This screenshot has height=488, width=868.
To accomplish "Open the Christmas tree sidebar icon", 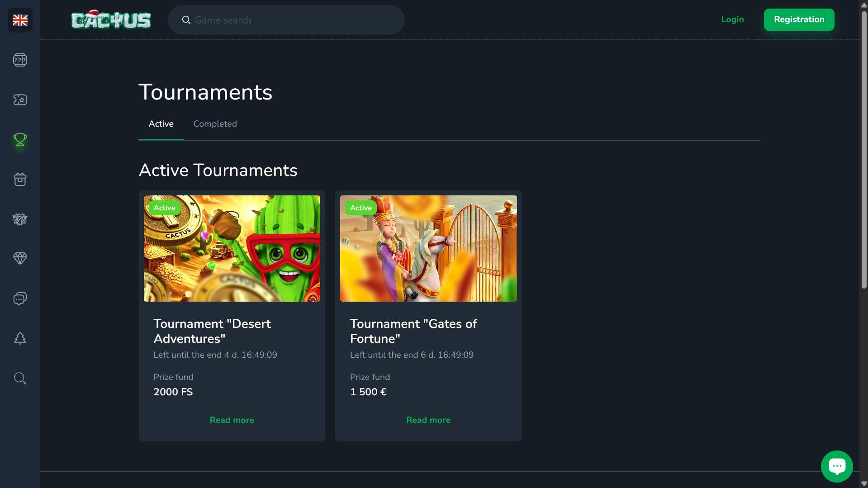I will point(20,338).
